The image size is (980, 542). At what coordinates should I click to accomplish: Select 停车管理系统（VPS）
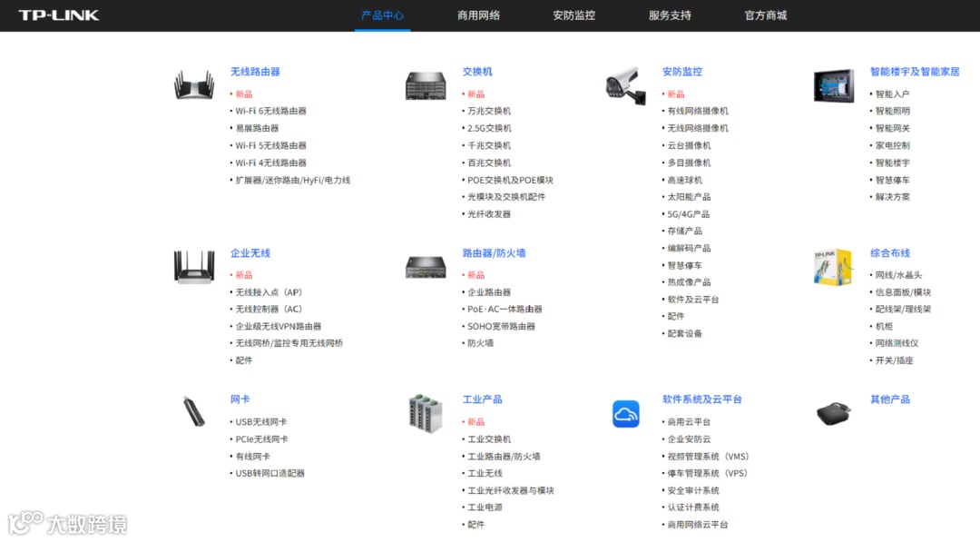coord(708,473)
